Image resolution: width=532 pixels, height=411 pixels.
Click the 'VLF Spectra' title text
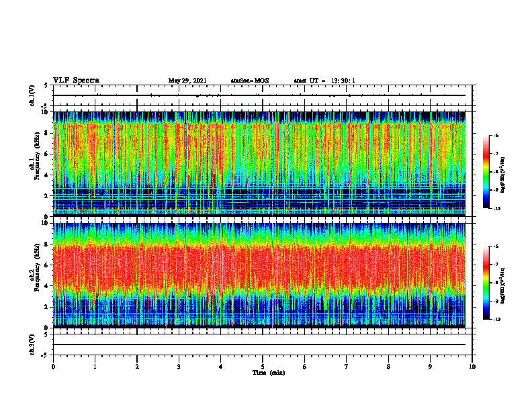(x=76, y=81)
